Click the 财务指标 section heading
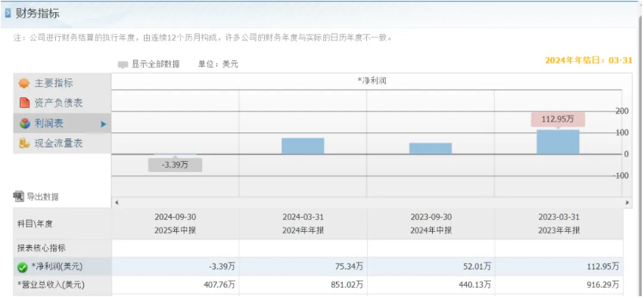Screen dimensions: 644x300 pos(37,14)
